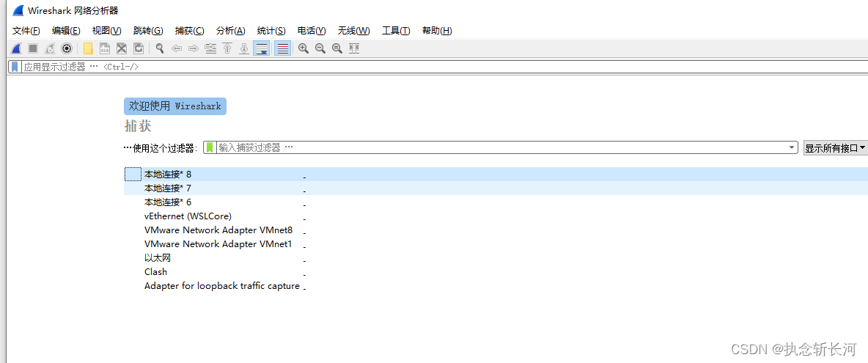Select VMware Network Adapter VMnet8

(496, 230)
